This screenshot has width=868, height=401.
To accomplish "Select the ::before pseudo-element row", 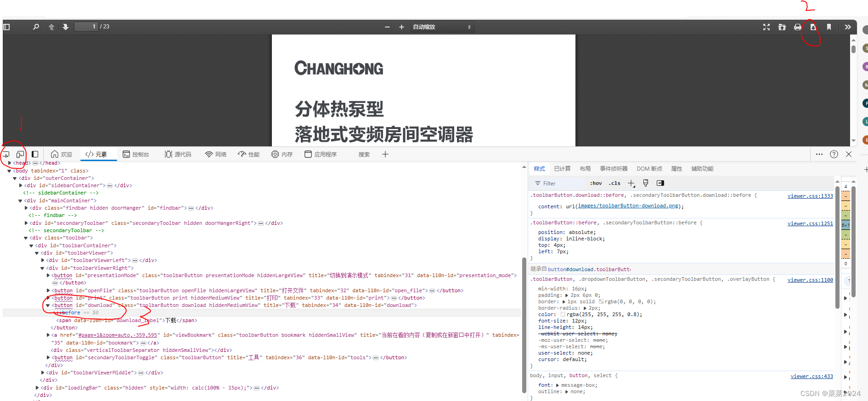I will click(262, 312).
